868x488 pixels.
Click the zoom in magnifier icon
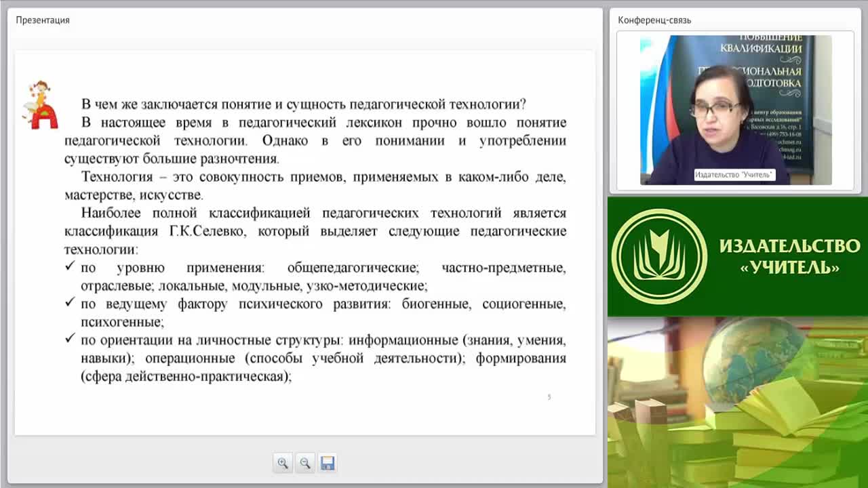click(283, 463)
